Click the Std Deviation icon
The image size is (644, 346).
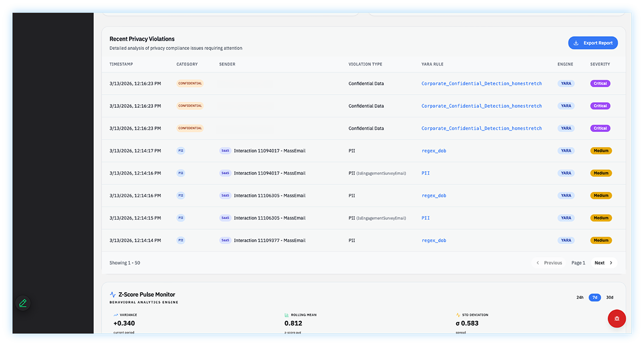[458, 315]
